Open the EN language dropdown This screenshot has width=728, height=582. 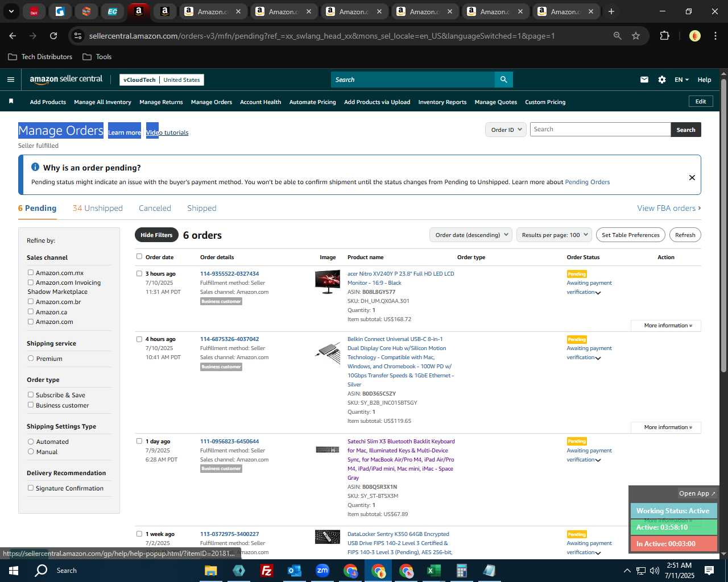point(681,80)
